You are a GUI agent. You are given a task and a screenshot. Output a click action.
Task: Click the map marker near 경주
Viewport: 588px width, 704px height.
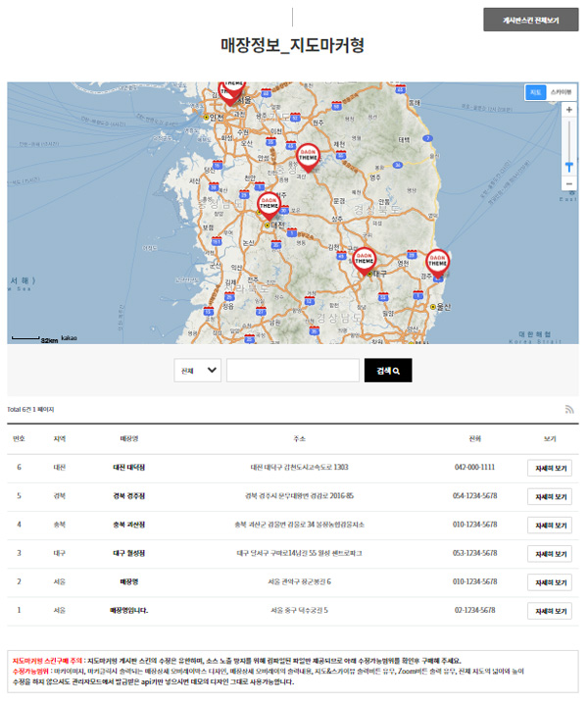438,261
